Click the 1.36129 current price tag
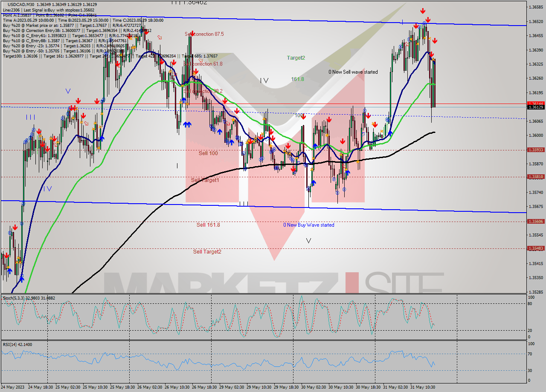The image size is (546, 392). click(x=535, y=107)
